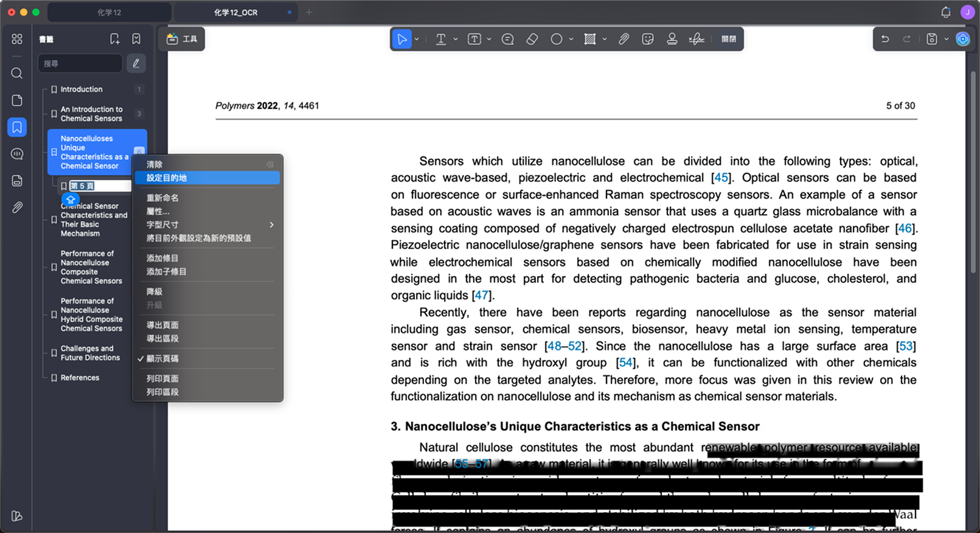
Task: Open the stamp tool
Action: [x=672, y=39]
